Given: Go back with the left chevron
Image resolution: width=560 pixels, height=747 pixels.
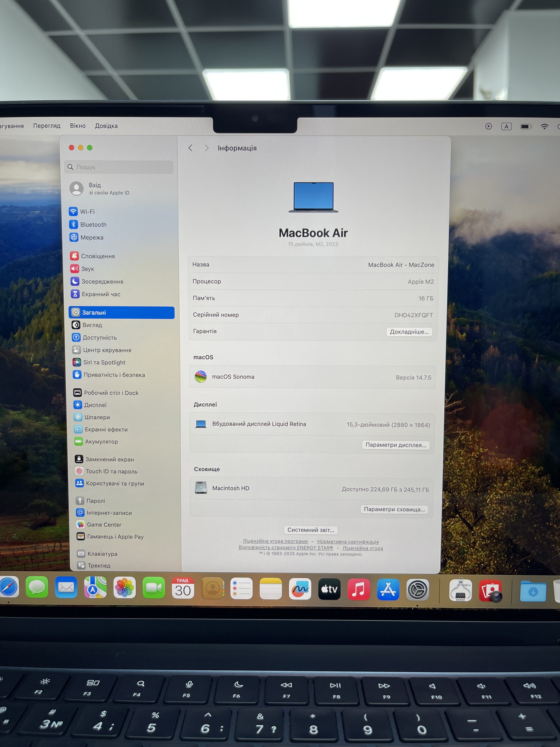Looking at the screenshot, I should (190, 148).
